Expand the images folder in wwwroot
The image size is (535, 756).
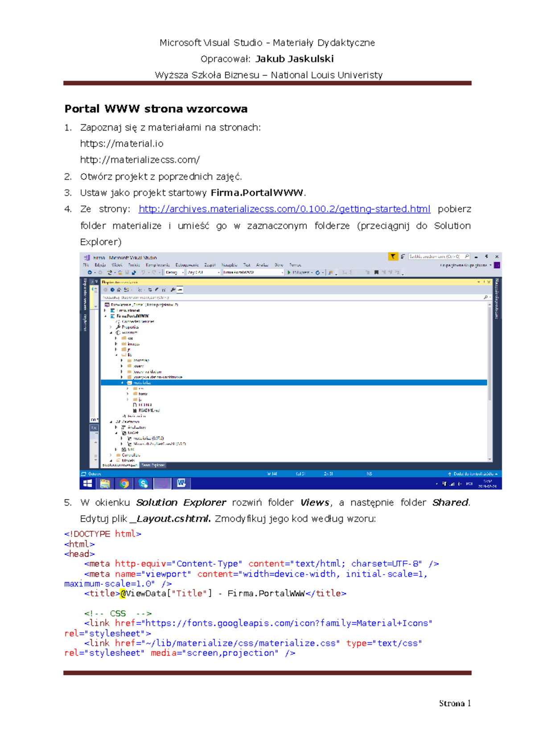coord(116,344)
